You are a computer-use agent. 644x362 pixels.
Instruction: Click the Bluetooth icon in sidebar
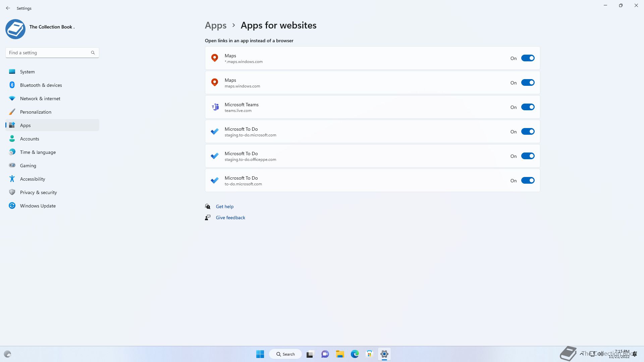tap(12, 85)
